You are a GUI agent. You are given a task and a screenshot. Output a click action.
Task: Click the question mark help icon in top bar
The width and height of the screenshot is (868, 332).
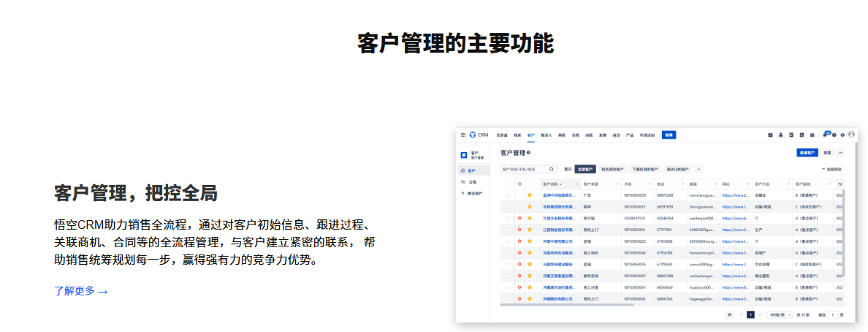[x=834, y=135]
